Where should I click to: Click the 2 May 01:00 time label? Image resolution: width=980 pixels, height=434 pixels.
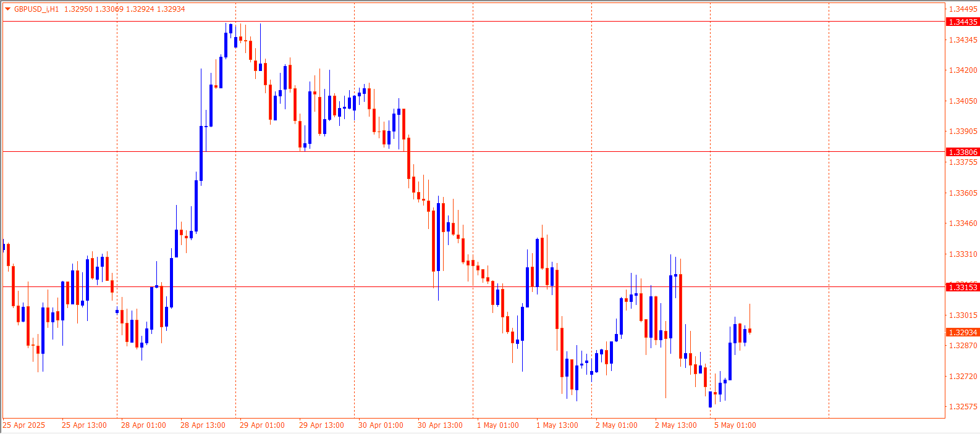click(x=617, y=425)
